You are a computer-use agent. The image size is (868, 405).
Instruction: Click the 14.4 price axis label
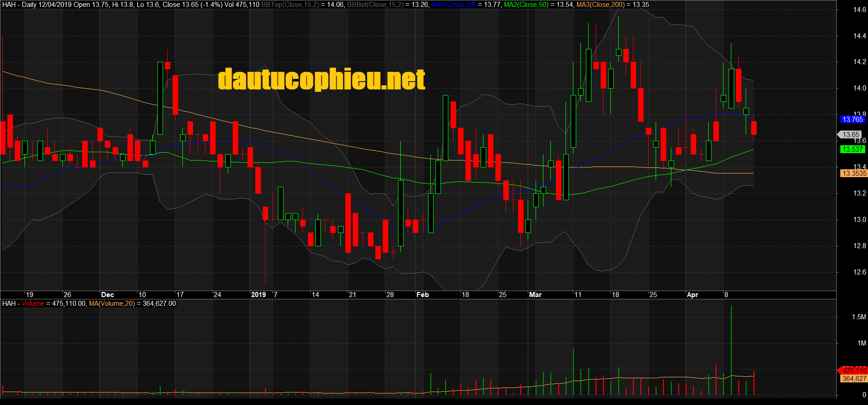[x=860, y=36]
